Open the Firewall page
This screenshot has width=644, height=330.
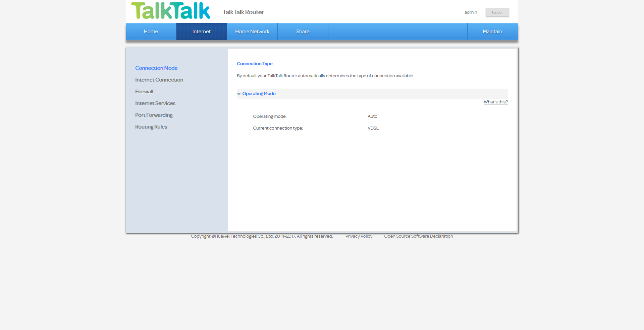(x=144, y=92)
